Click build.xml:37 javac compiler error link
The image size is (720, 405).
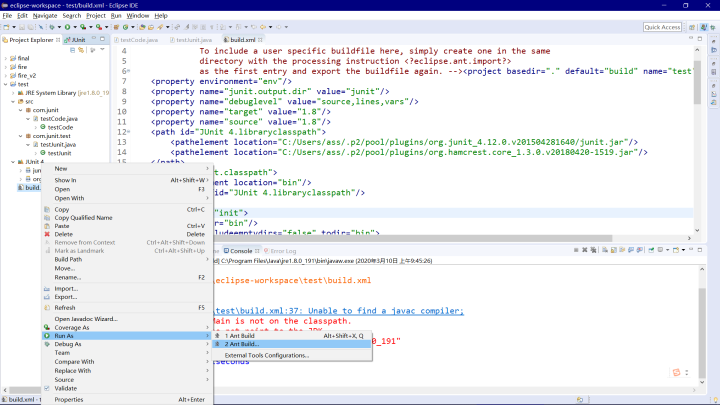point(340,311)
